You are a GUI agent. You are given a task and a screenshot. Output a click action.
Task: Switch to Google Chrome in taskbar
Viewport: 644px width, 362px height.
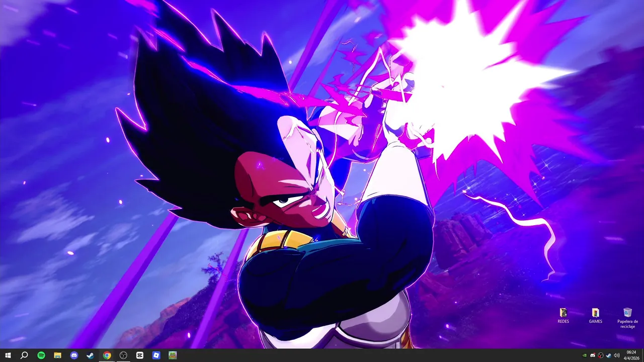tap(107, 355)
